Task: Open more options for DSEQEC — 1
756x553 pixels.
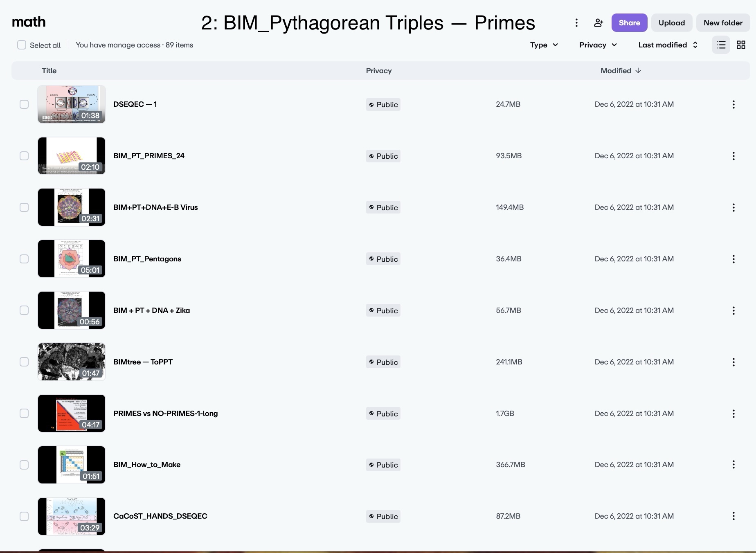Action: tap(733, 105)
